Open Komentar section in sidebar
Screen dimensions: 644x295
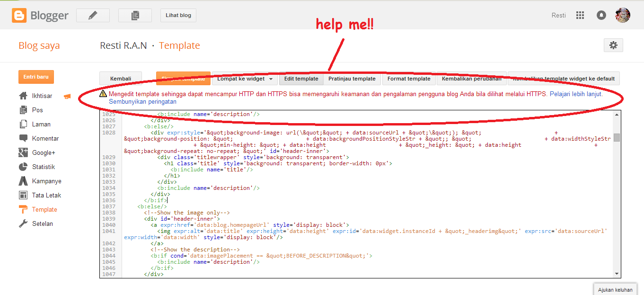click(x=45, y=138)
